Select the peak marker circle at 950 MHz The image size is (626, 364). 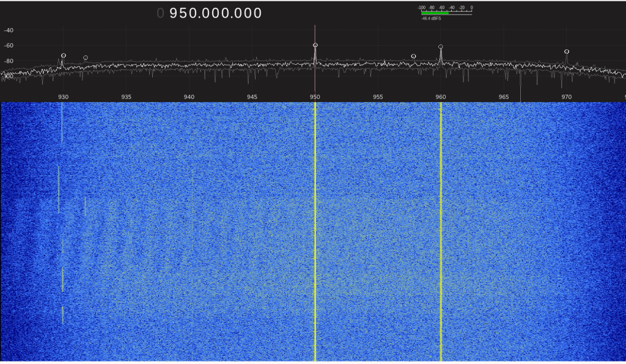pos(315,45)
